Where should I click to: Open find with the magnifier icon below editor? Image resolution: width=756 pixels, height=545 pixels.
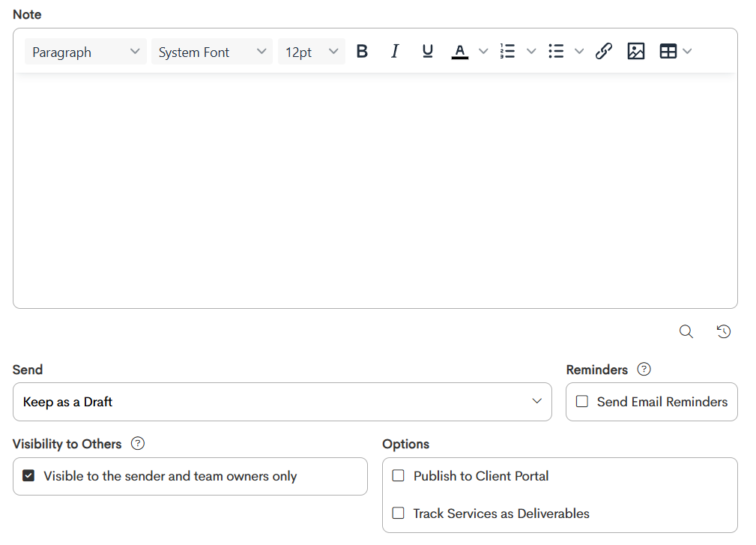pos(686,331)
